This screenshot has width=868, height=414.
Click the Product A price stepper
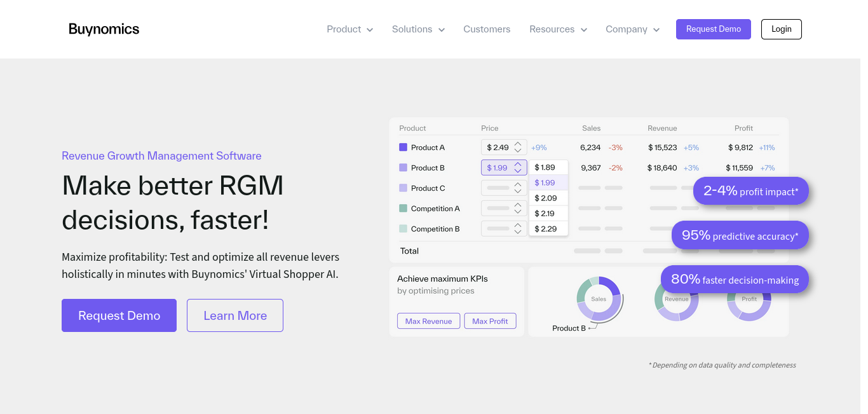[x=518, y=148]
